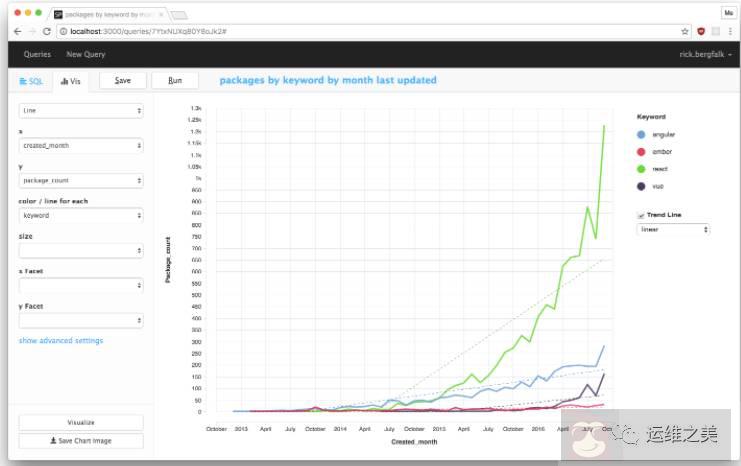Expand the package_count y-axis dropdown

[x=81, y=181]
